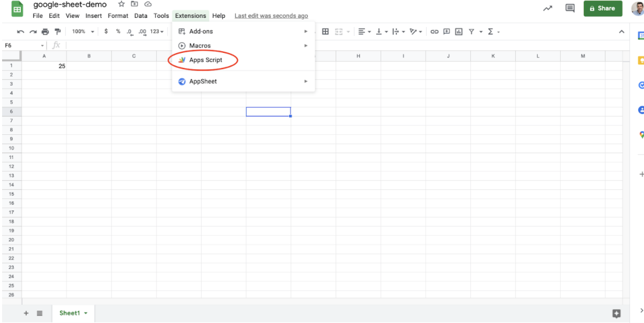Format as percent with the % icon
The width and height of the screenshot is (644, 323).
pos(118,31)
